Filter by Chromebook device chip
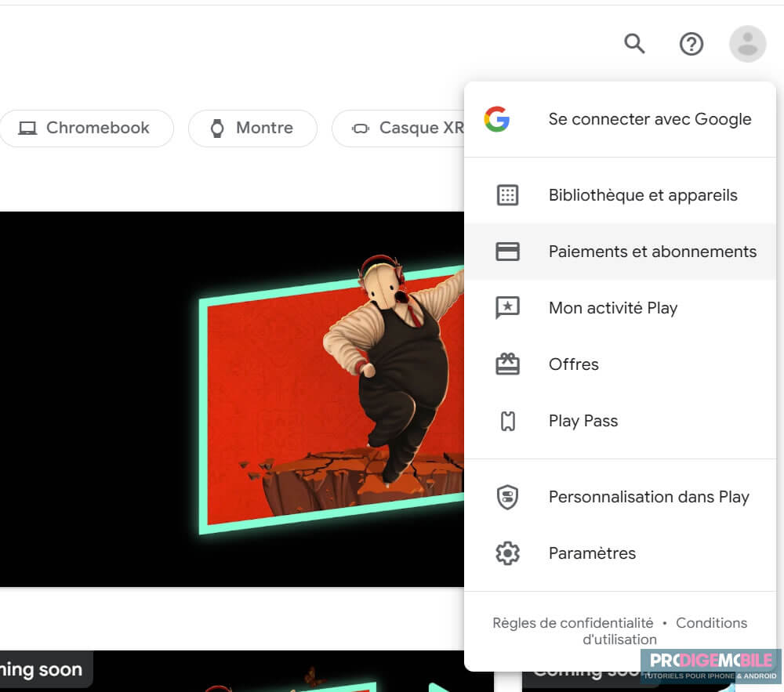The image size is (784, 692). point(86,129)
